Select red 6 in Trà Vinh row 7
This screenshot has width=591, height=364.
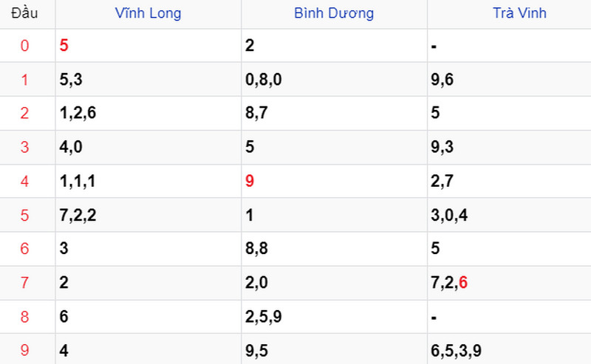pyautogui.click(x=463, y=283)
